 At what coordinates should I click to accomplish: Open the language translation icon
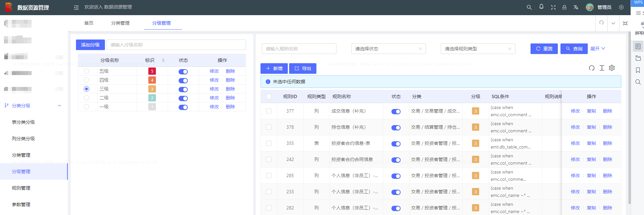[x=576, y=7]
